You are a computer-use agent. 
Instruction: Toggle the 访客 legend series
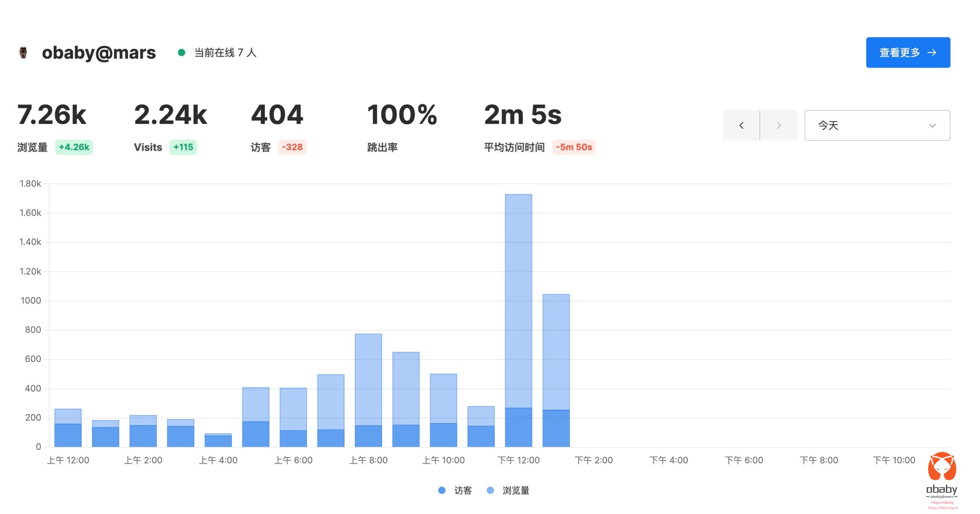point(462,490)
